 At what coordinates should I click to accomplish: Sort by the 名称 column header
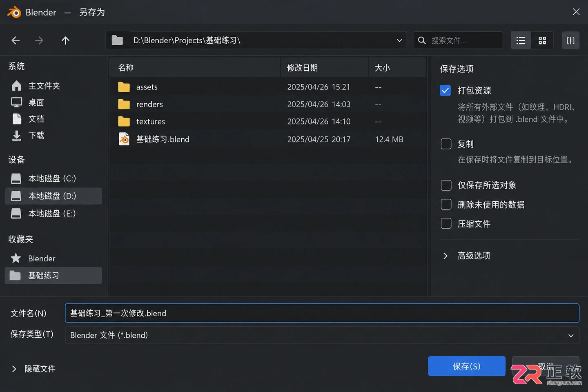point(195,67)
